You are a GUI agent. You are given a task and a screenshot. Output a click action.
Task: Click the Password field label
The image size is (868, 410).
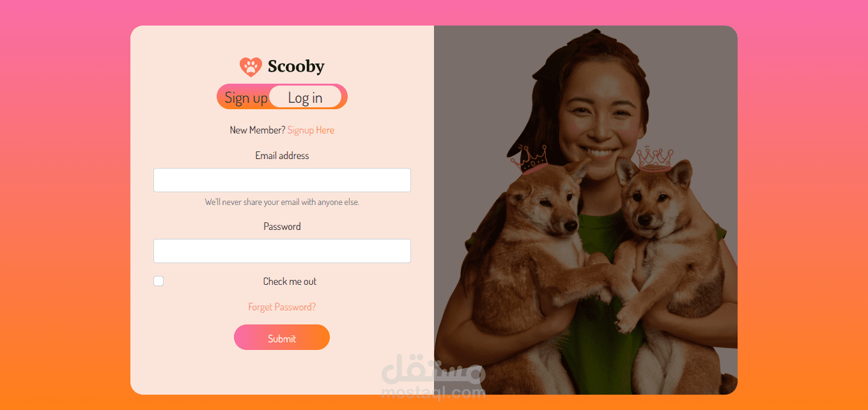click(x=282, y=227)
